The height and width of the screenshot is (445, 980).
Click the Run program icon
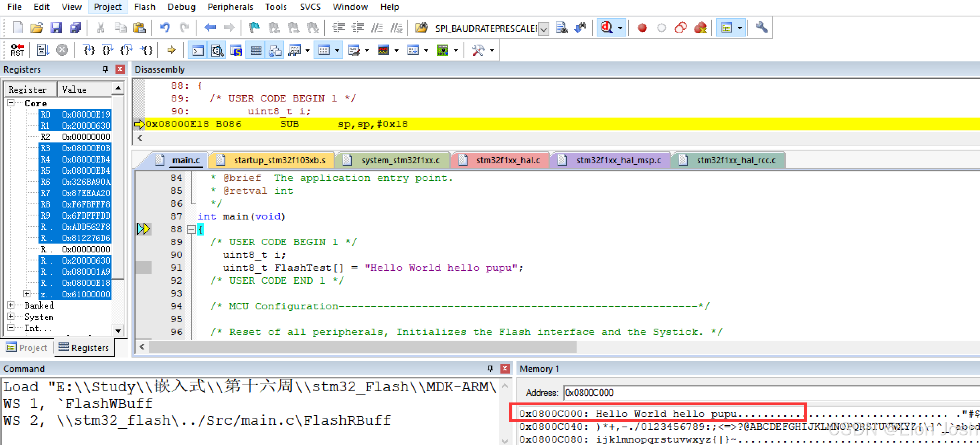(43, 50)
